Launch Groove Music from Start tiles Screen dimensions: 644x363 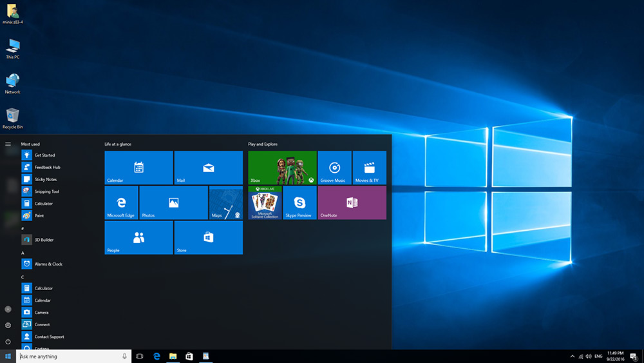[x=334, y=168]
